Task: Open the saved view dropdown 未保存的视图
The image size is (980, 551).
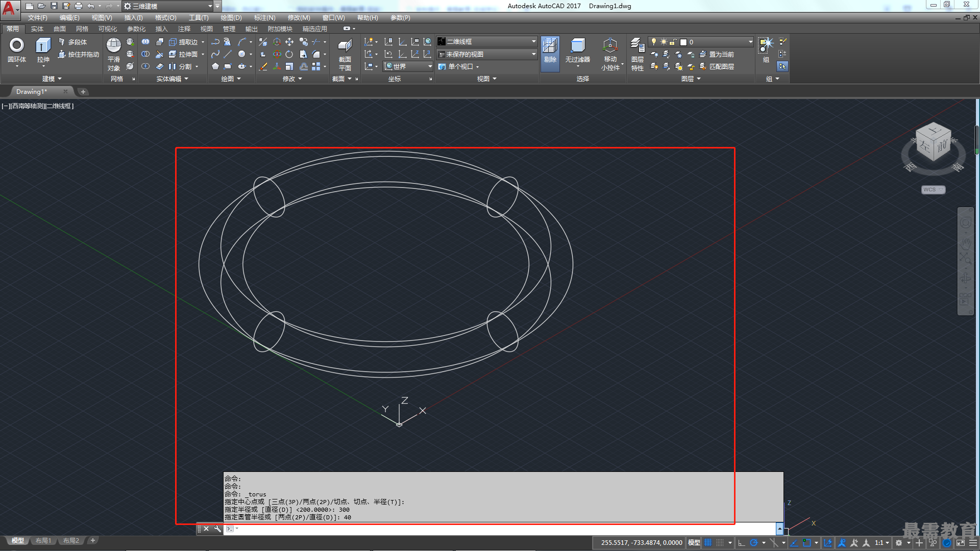Action: 487,54
